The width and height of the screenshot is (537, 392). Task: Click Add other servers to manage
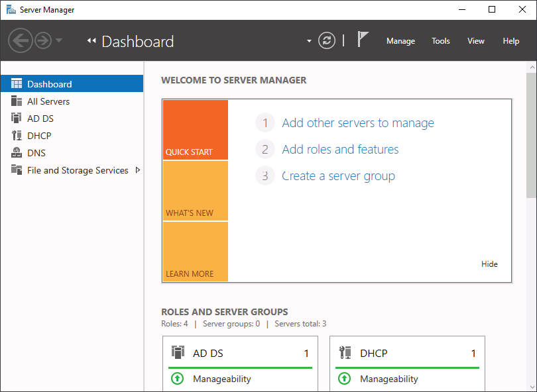pyautogui.click(x=358, y=122)
